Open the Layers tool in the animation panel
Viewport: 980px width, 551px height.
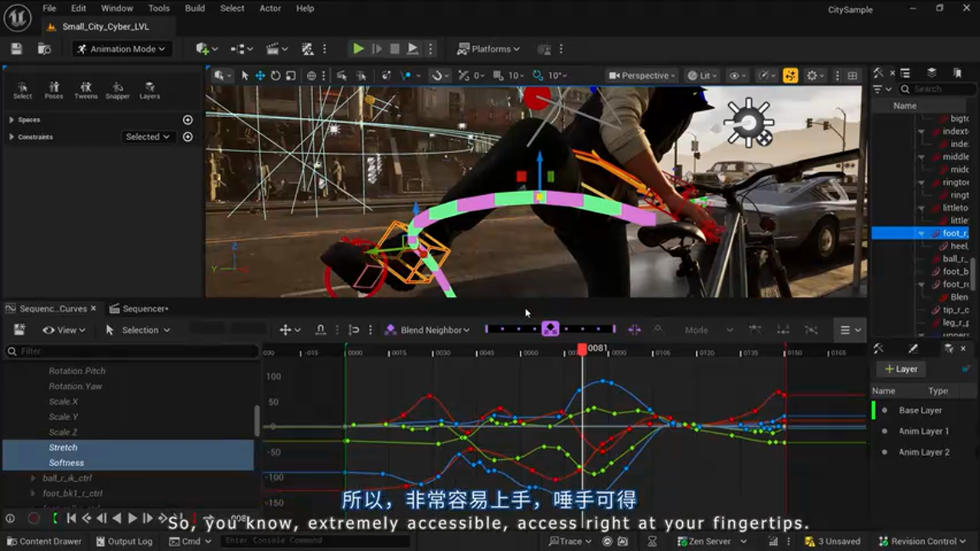149,90
